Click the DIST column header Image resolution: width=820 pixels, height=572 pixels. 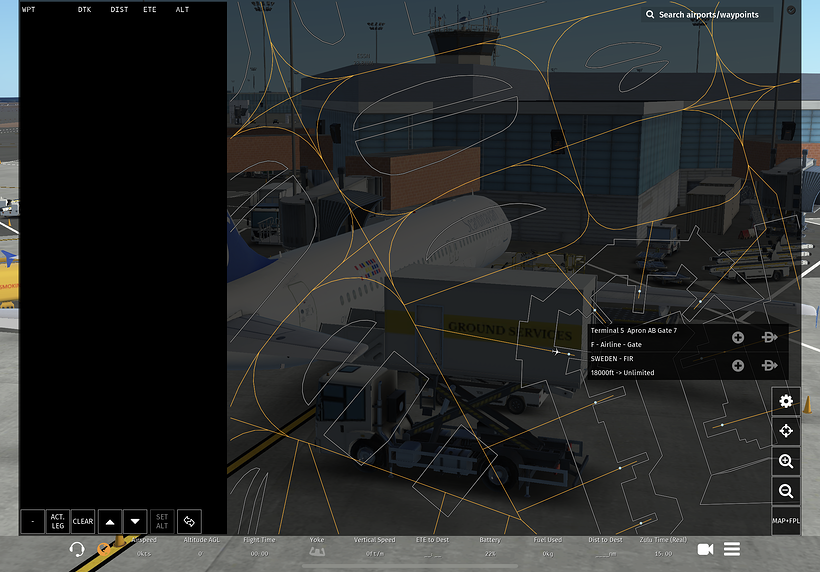coord(119,9)
